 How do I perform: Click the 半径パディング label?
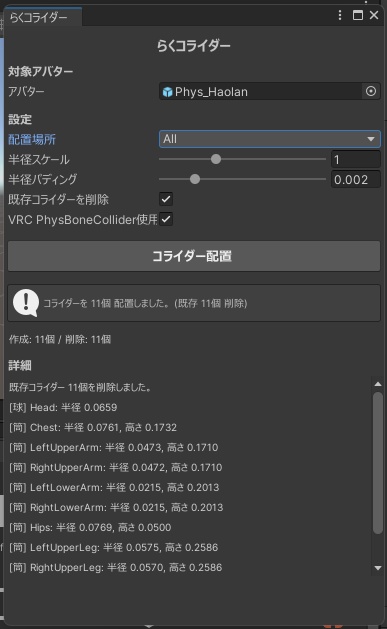click(x=43, y=179)
